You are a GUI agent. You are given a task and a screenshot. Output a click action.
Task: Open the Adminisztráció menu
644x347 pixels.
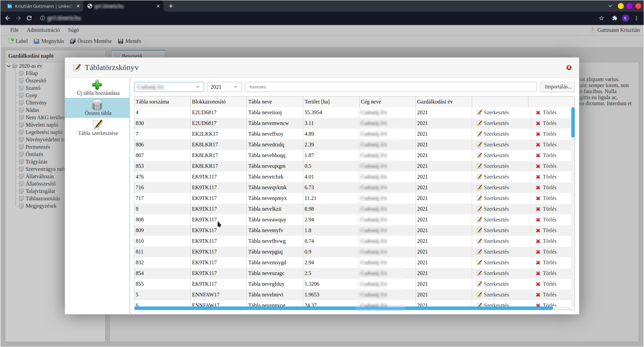pyautogui.click(x=43, y=30)
